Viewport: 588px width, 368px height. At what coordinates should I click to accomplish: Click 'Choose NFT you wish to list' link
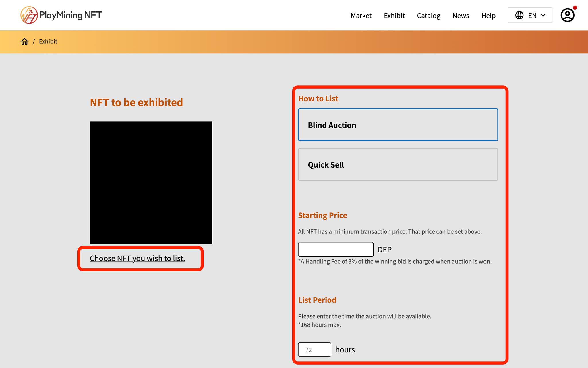(137, 258)
